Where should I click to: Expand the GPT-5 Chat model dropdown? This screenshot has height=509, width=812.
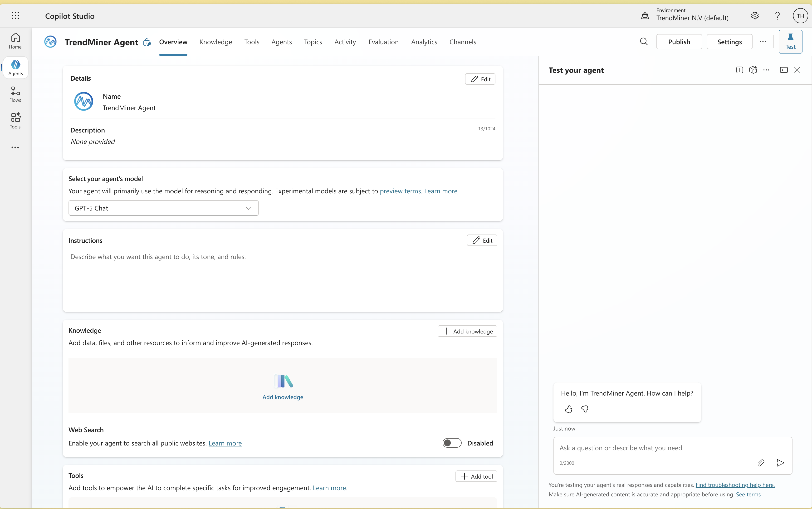[164, 208]
